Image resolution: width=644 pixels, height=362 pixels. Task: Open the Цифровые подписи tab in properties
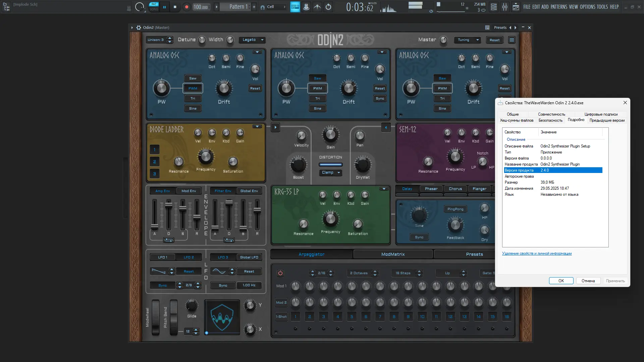(601, 114)
